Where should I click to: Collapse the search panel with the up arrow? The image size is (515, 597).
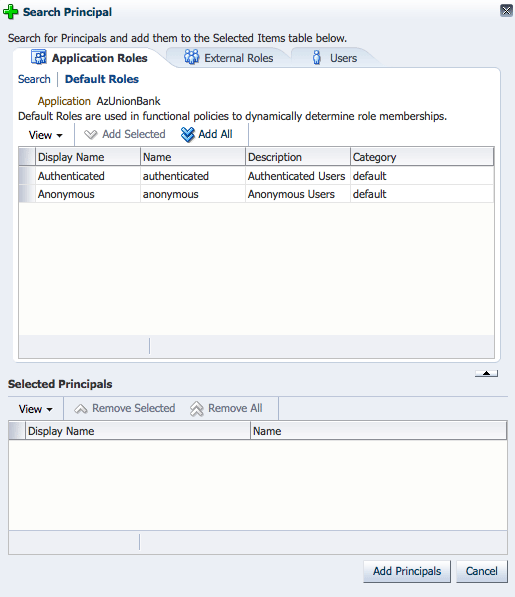click(486, 373)
